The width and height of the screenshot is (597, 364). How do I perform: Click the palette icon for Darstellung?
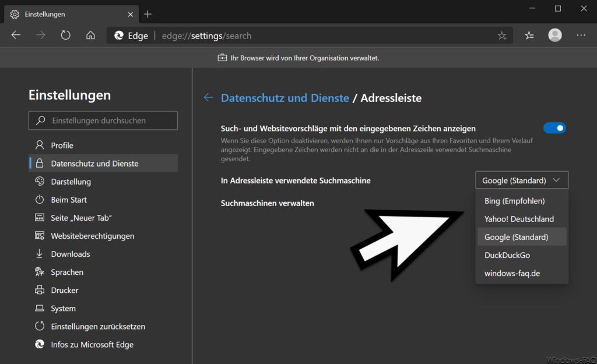(x=40, y=181)
